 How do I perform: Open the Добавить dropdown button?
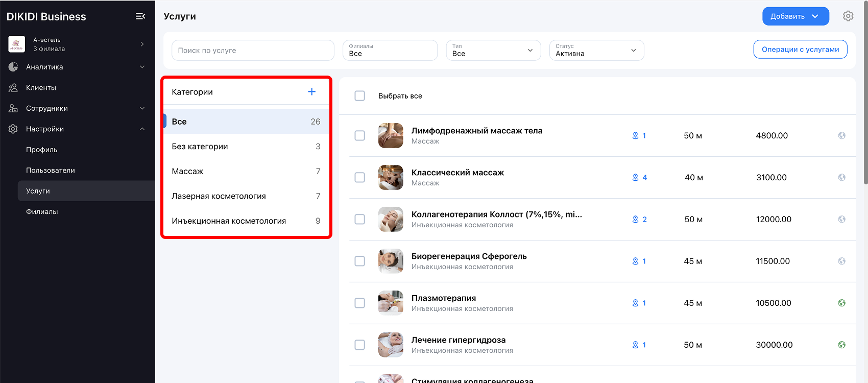(795, 16)
